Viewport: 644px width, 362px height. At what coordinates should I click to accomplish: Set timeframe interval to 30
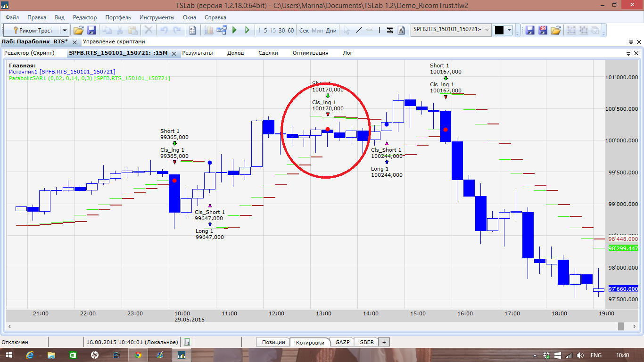click(x=281, y=31)
